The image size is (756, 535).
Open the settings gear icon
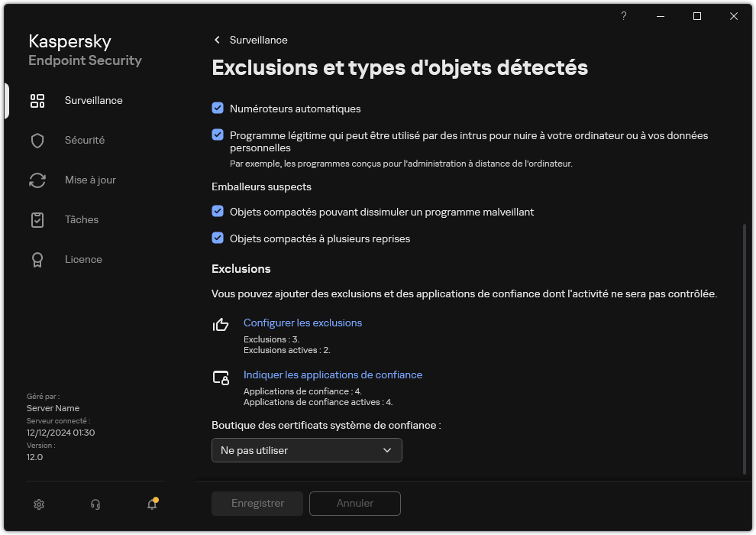click(x=38, y=504)
